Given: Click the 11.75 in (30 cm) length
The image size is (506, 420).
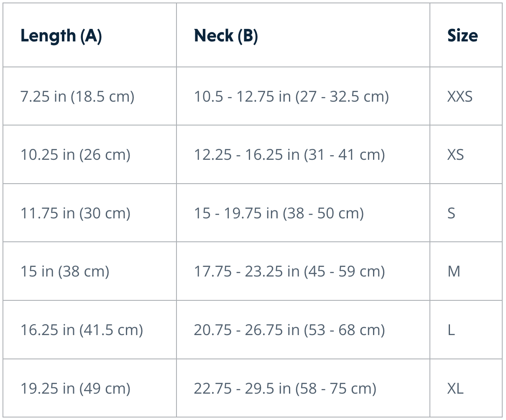Looking at the screenshot, I should (75, 213).
